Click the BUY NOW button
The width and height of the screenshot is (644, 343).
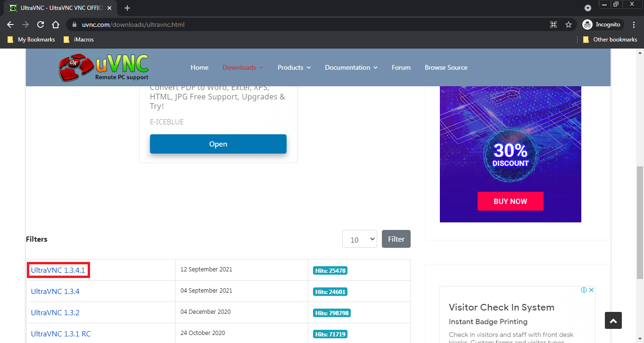click(511, 201)
